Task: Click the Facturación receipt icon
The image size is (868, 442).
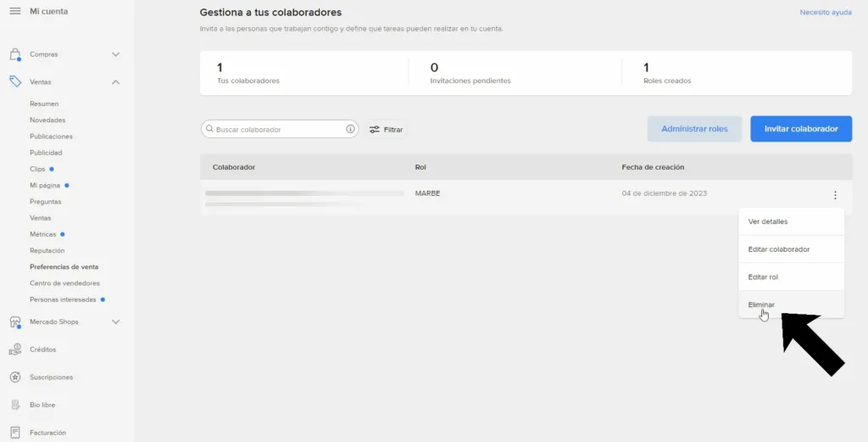Action: 15,433
